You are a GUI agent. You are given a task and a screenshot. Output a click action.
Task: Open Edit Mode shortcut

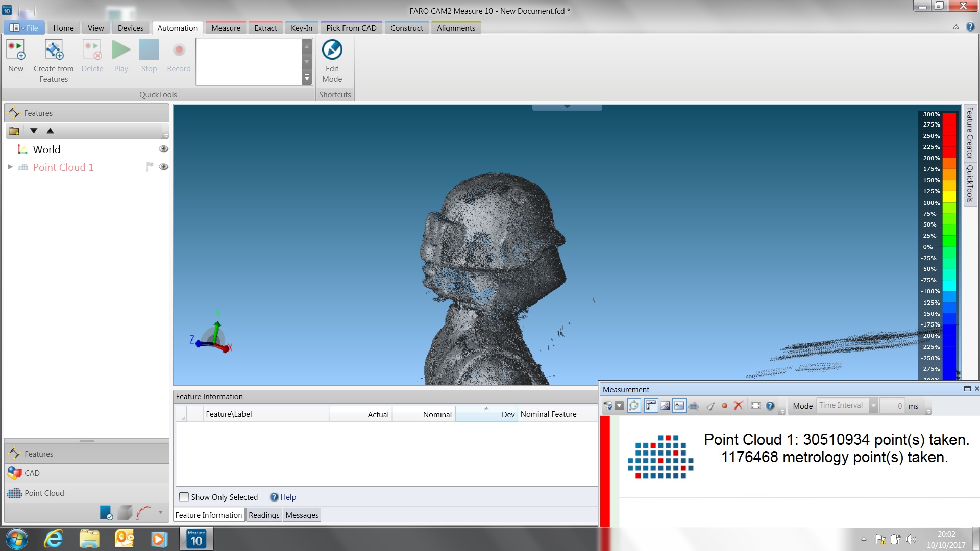[x=332, y=50]
